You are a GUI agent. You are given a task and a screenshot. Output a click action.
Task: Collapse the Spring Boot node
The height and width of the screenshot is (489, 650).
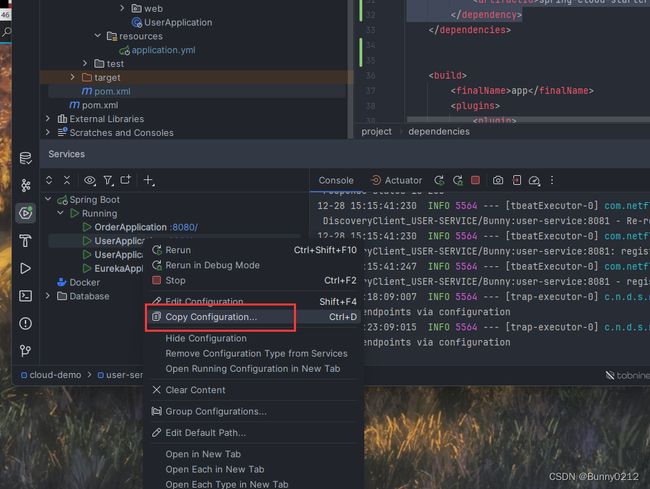point(48,199)
